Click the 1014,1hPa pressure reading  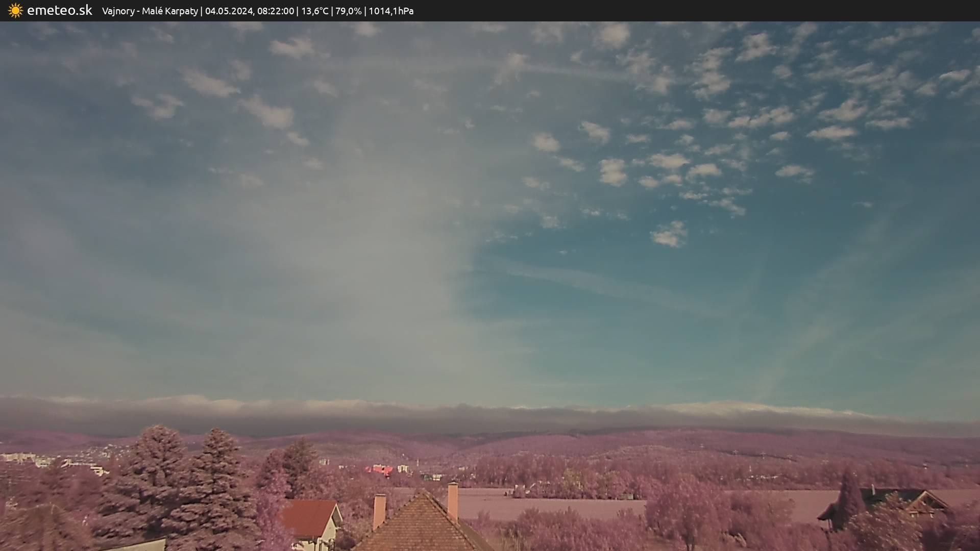coord(390,11)
